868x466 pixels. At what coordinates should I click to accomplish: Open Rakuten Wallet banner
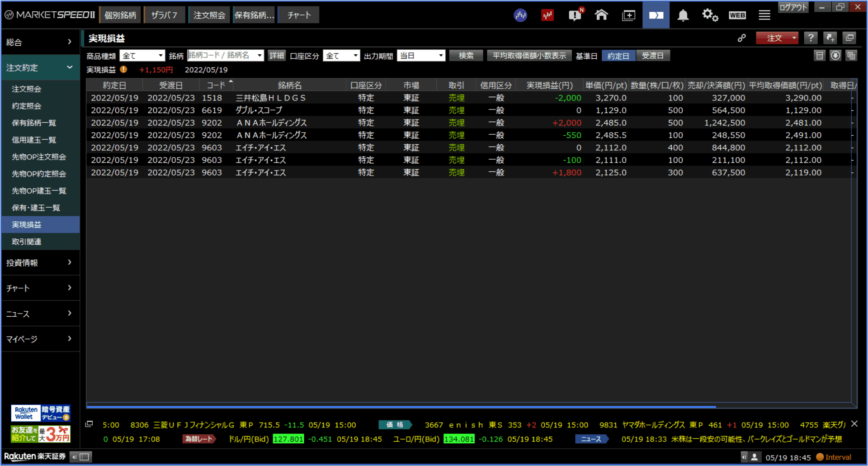[41, 413]
